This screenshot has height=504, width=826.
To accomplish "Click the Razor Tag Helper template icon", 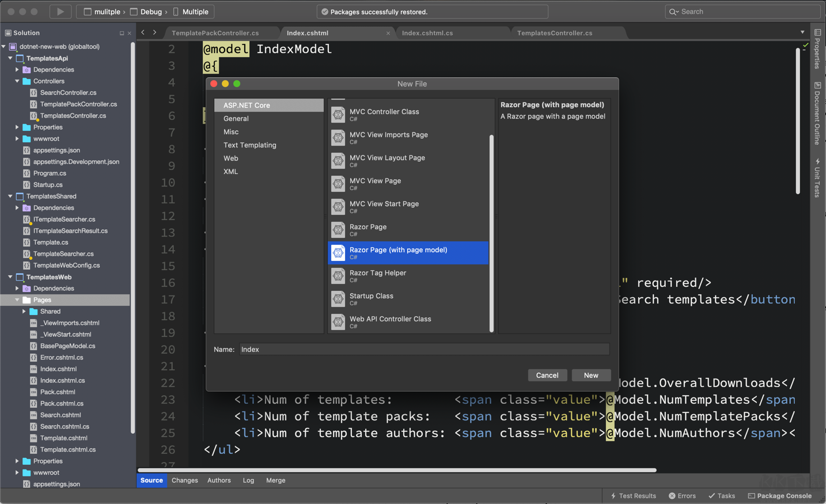I will (338, 276).
